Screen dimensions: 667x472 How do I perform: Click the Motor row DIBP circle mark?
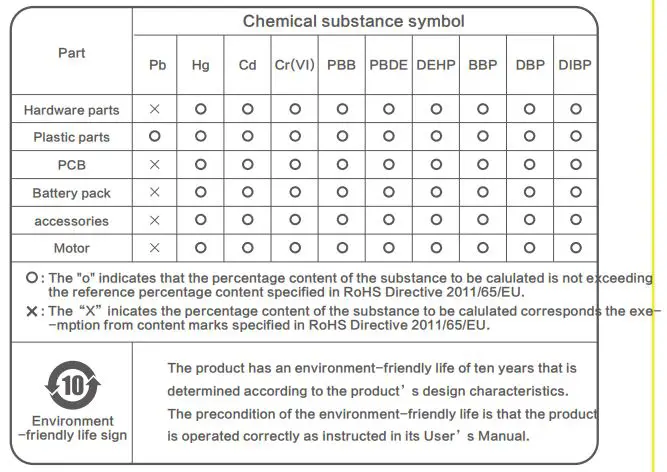click(x=576, y=246)
